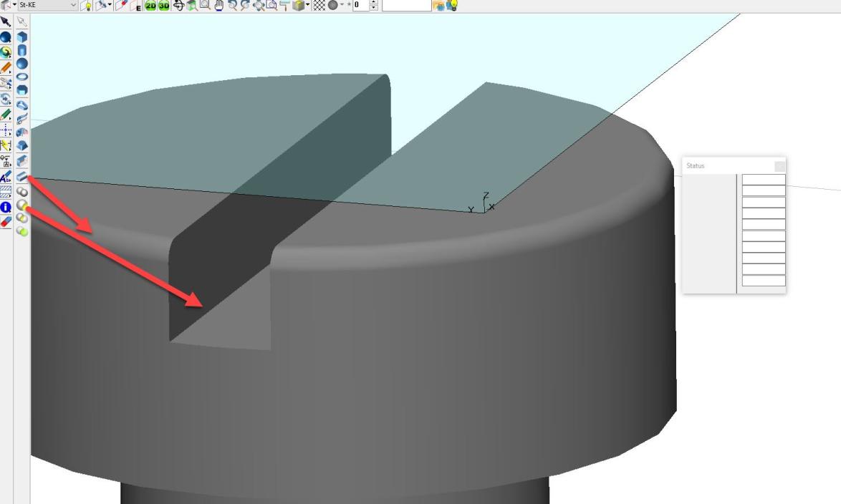Open the St-KE layer combo box
This screenshot has height=504, width=841.
coord(47,5)
